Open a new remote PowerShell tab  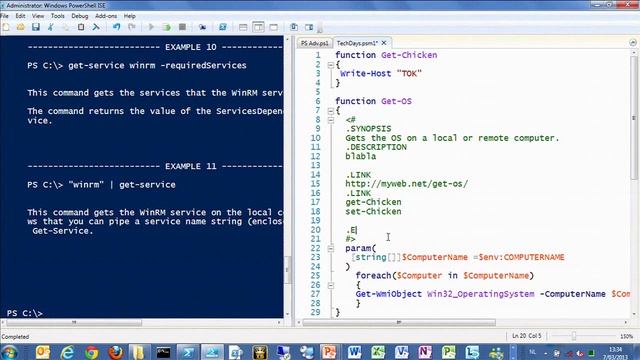(202, 27)
